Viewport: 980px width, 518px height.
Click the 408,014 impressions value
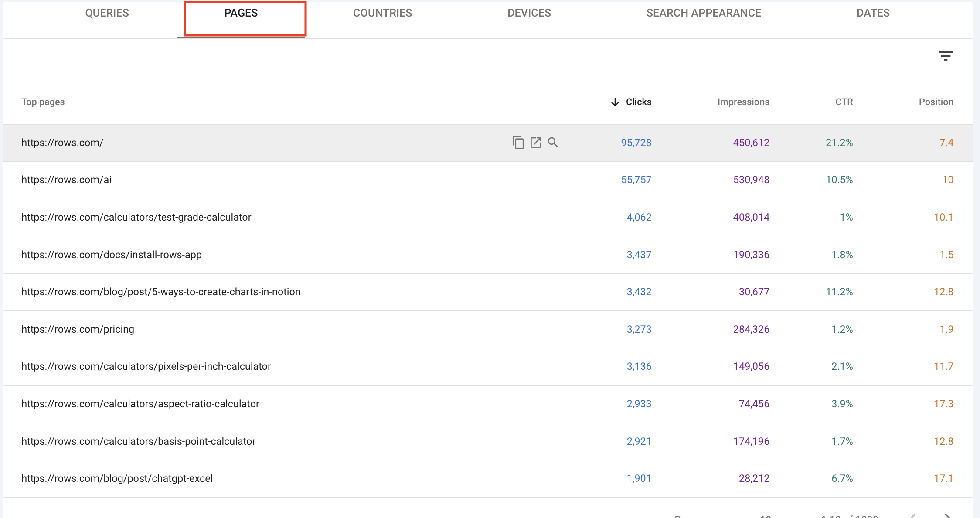coord(751,217)
